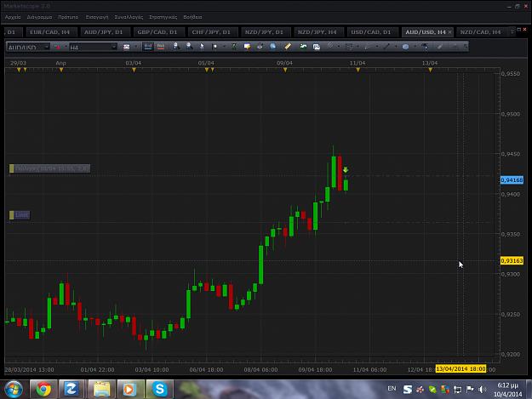Expand the ellipse shape dropdown arrow
The height and width of the screenshot is (399, 532).
[415, 47]
